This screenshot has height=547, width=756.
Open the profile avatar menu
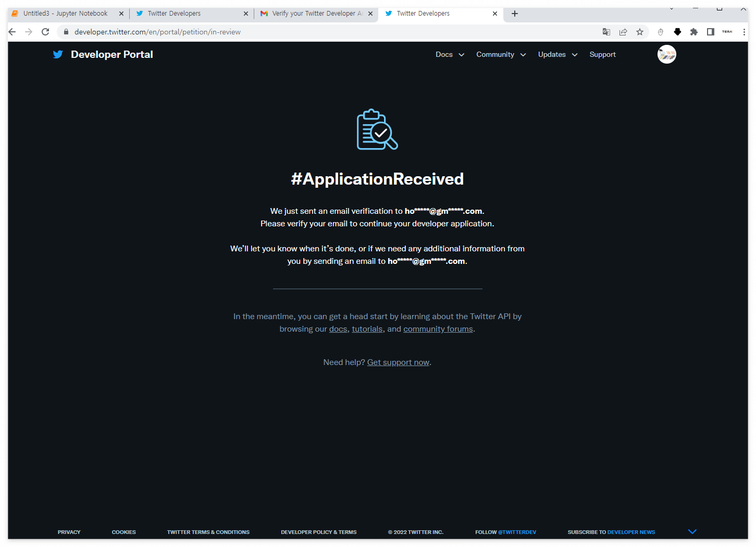[x=666, y=54]
